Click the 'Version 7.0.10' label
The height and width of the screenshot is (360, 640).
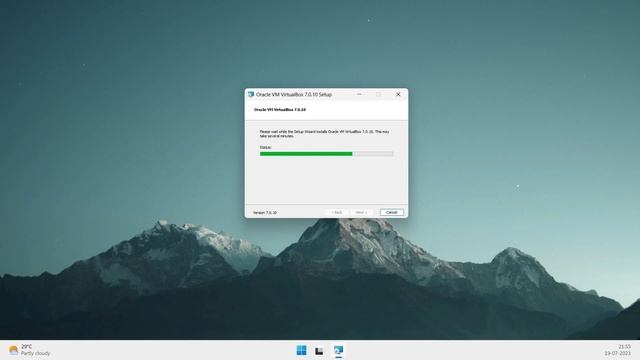[265, 213]
